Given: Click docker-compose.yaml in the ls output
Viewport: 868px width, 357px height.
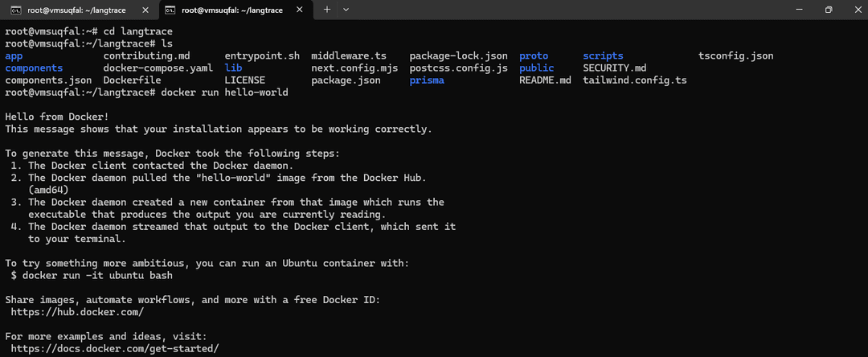Looking at the screenshot, I should click(156, 68).
